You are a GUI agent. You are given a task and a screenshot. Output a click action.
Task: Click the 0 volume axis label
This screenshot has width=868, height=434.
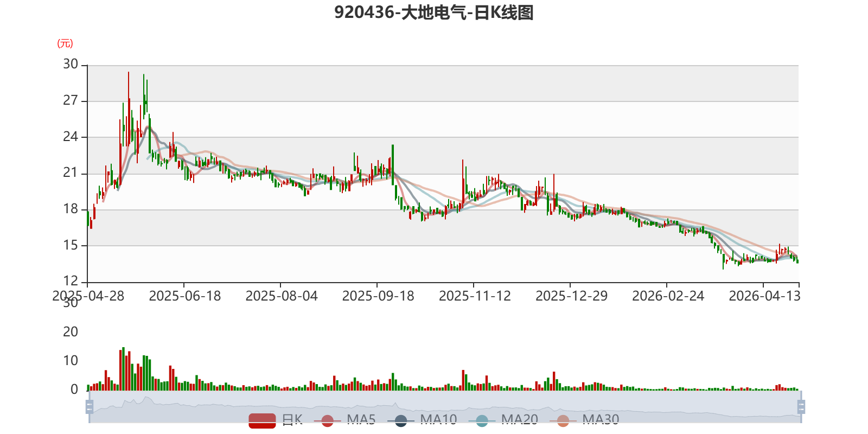tap(74, 390)
